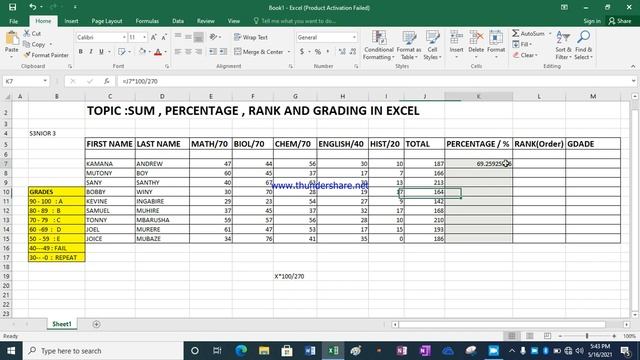Click Decrease Decimal icon
The image size is (640, 360).
pos(353,52)
